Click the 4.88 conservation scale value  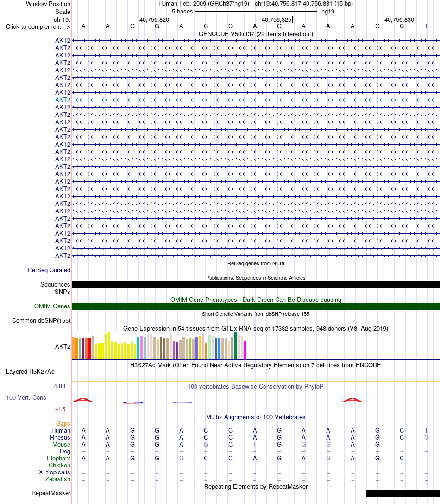point(59,386)
